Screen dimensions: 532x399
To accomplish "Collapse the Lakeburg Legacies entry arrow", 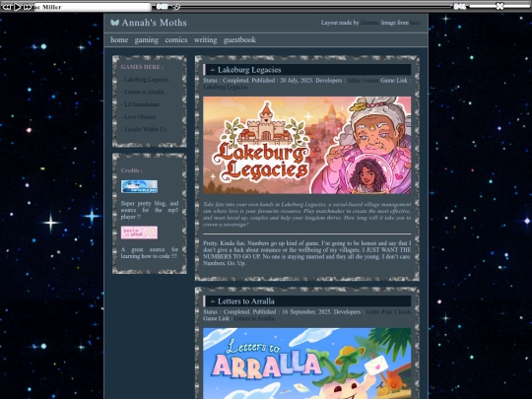I will [213, 70].
